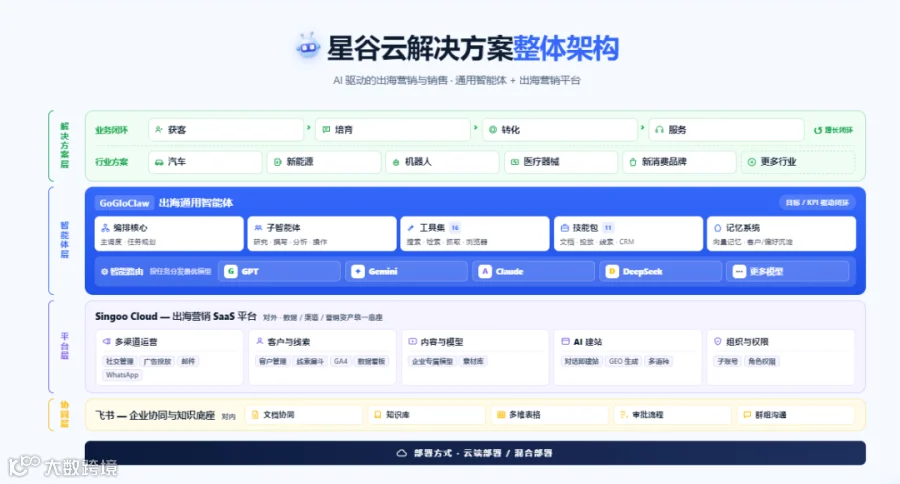Click the 智能体层 side label
Screen dimensions: 900x484
point(64,240)
